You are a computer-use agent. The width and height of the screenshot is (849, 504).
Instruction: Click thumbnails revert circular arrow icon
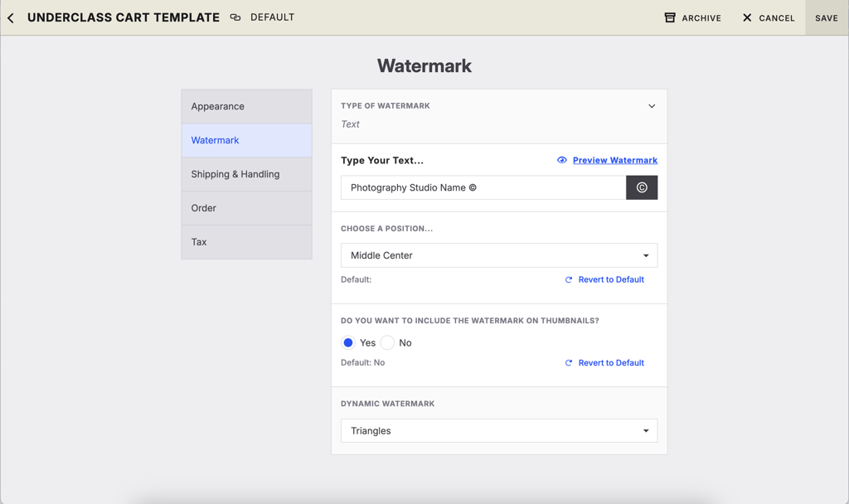tap(569, 363)
